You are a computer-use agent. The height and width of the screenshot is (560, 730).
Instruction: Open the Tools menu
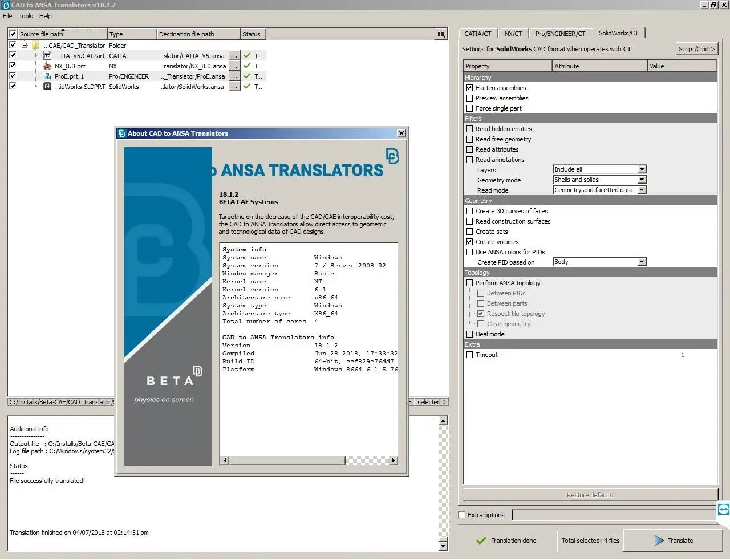[26, 16]
